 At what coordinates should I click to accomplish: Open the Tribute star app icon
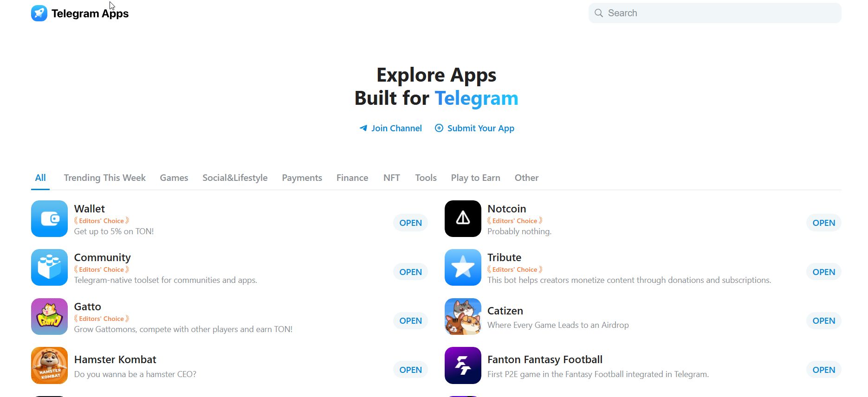click(463, 268)
